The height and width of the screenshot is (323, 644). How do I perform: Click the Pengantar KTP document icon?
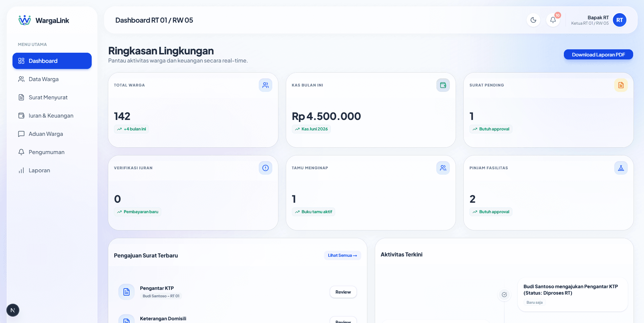coord(127,292)
